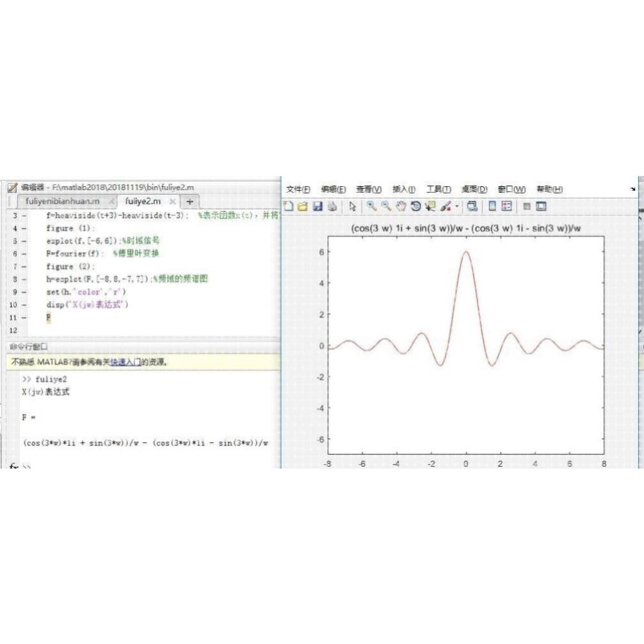644x644 pixels.
Task: Open the 插入(I) menu
Action: [404, 189]
